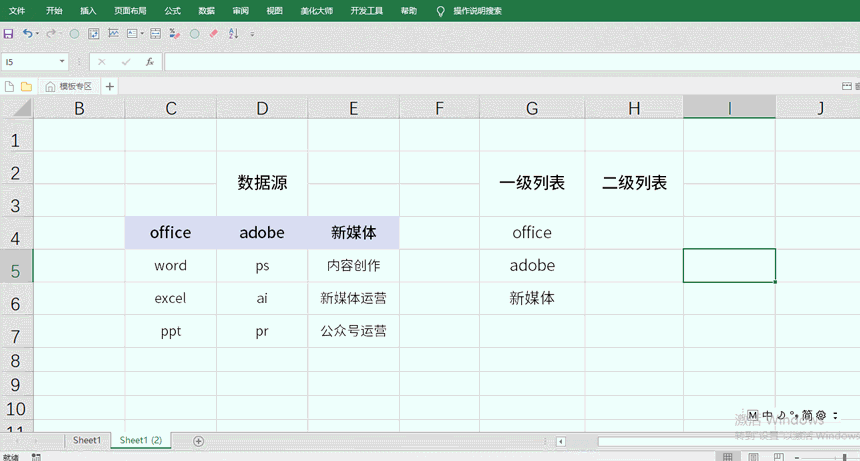Screen dimensions: 860x461
Task: Select the 二级列表 cell
Action: pos(634,183)
